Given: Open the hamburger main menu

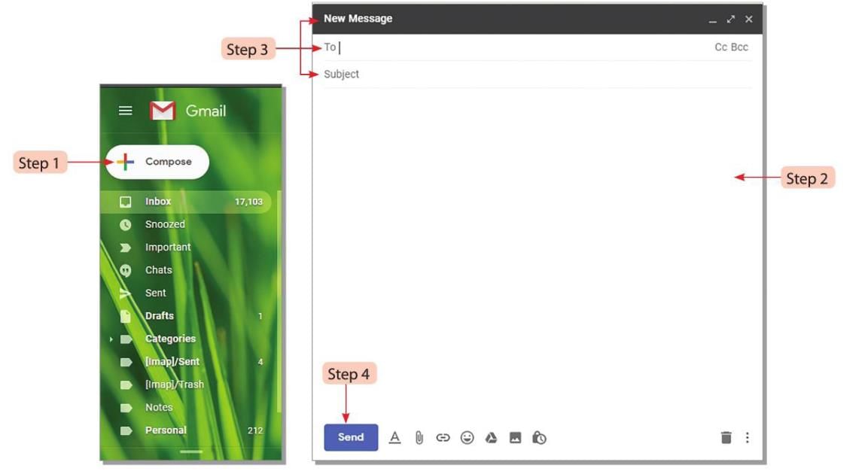Looking at the screenshot, I should point(126,111).
